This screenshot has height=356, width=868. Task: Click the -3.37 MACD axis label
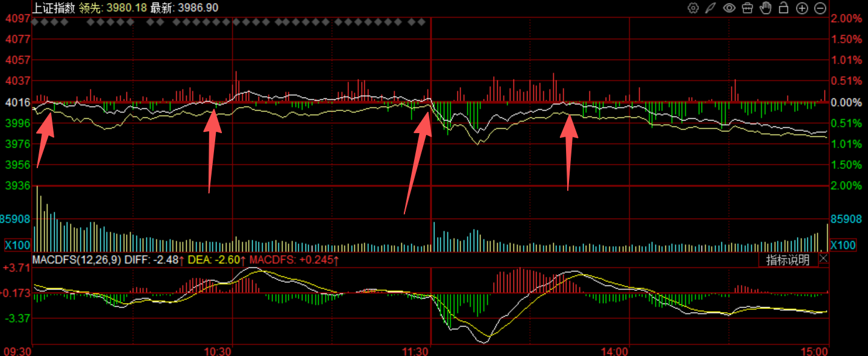click(x=17, y=318)
